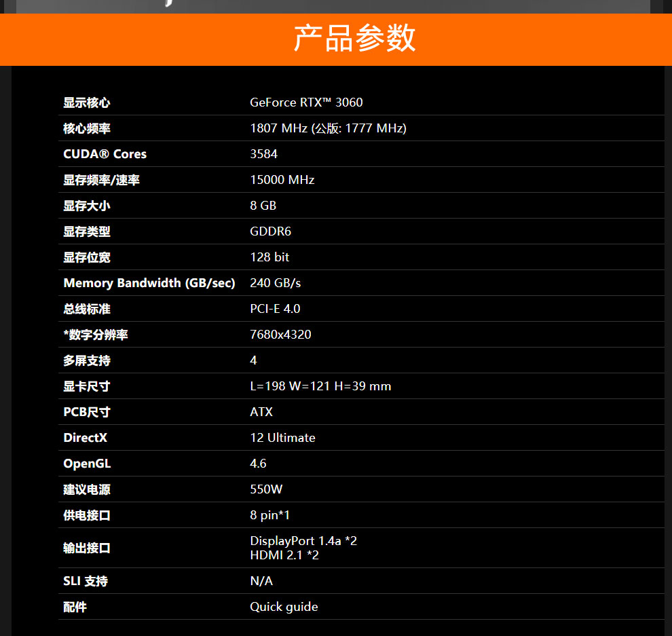The height and width of the screenshot is (636, 672).
Task: Select the PCB尺寸 label
Action: coord(87,412)
